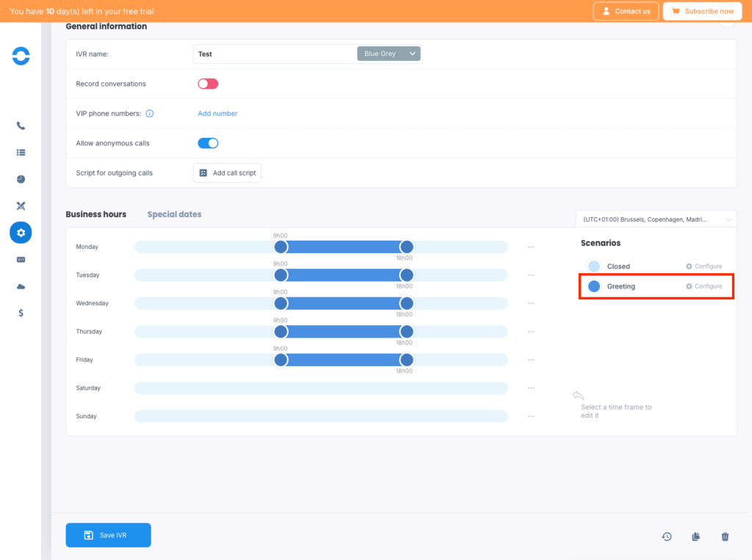Select the Business hours tab
The width and height of the screenshot is (752, 560).
pyautogui.click(x=95, y=214)
